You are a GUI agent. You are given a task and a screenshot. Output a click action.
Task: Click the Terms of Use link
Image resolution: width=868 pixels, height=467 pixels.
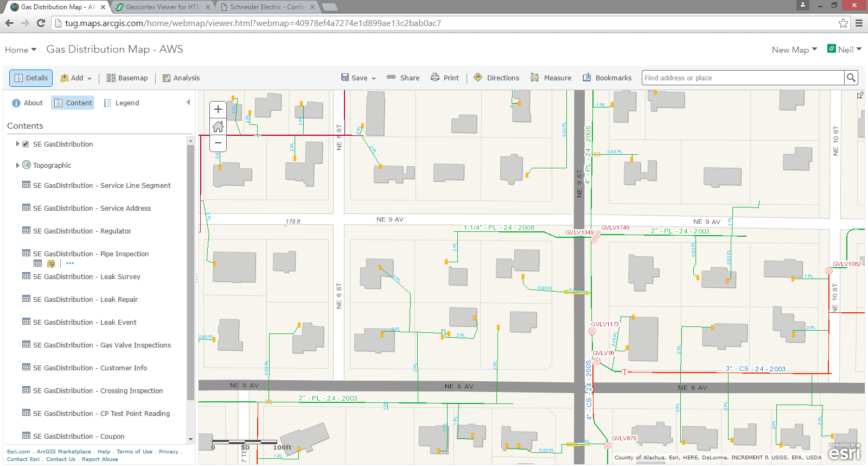coord(134,452)
